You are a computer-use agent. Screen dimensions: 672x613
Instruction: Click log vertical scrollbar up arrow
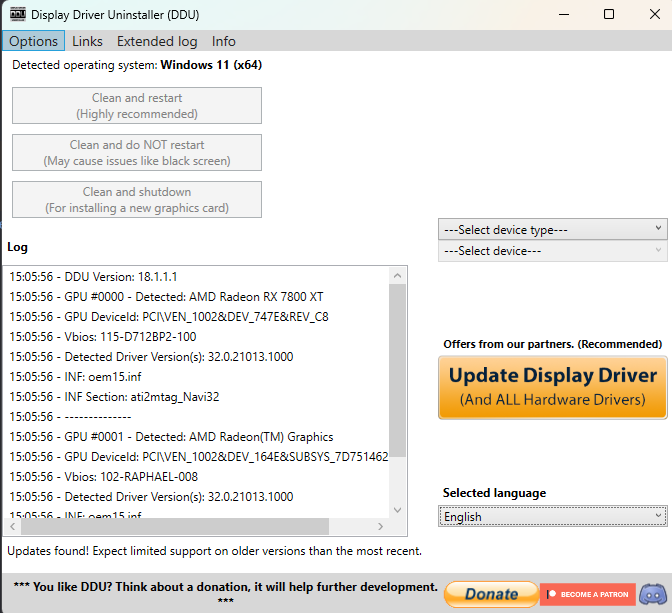pos(397,276)
